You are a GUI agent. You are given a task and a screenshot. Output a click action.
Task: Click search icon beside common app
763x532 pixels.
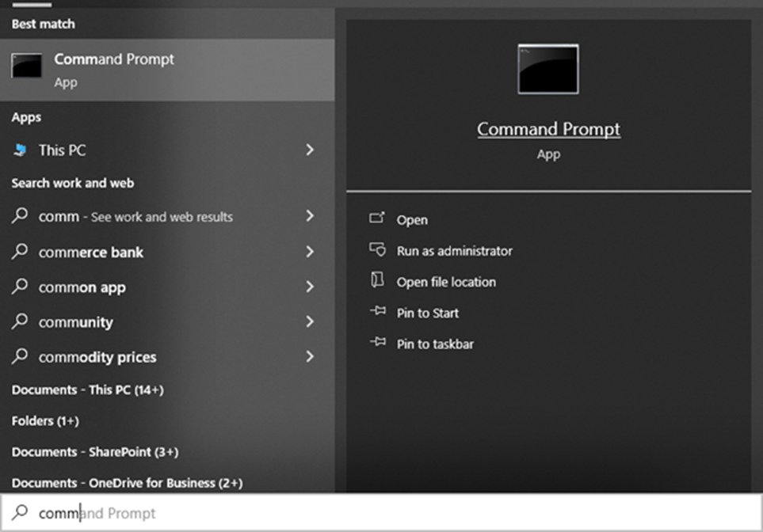coord(20,286)
